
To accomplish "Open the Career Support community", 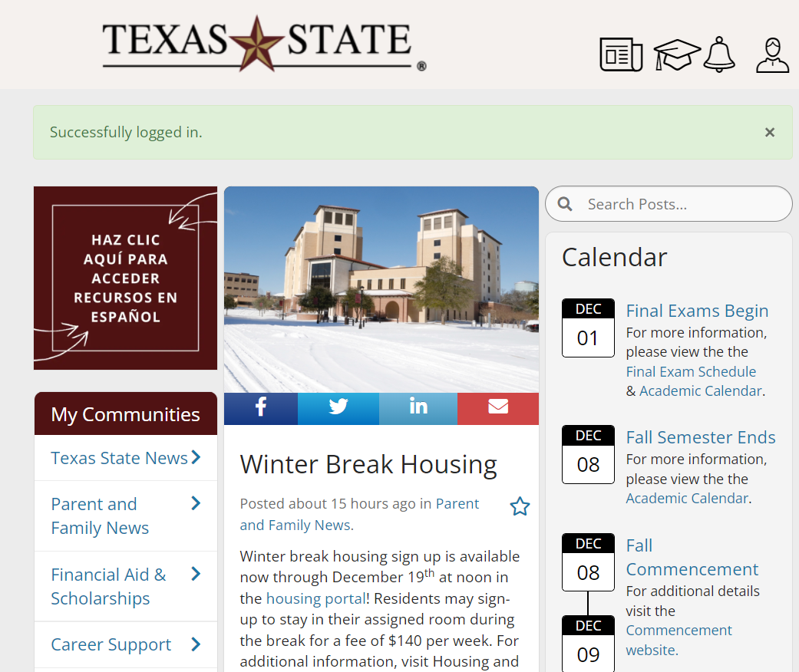I will (111, 644).
